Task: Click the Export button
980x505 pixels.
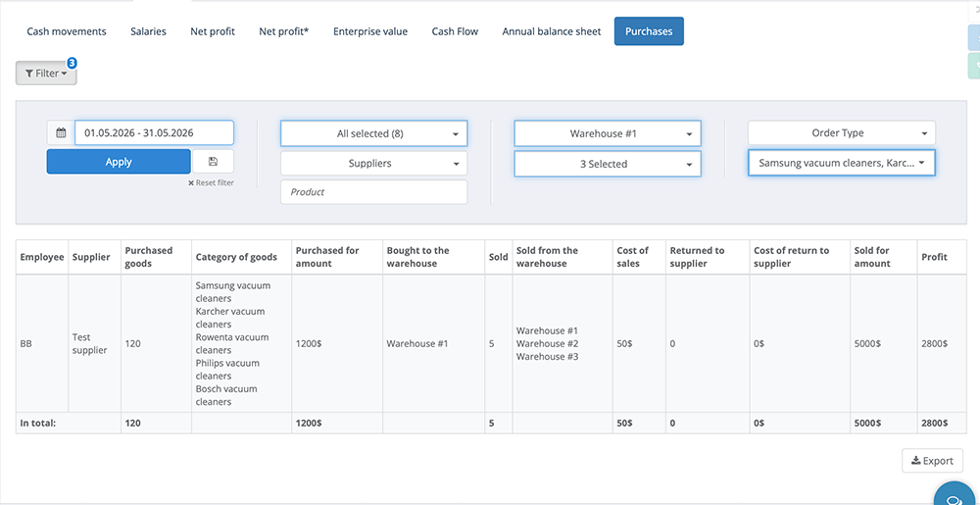Action: click(933, 461)
